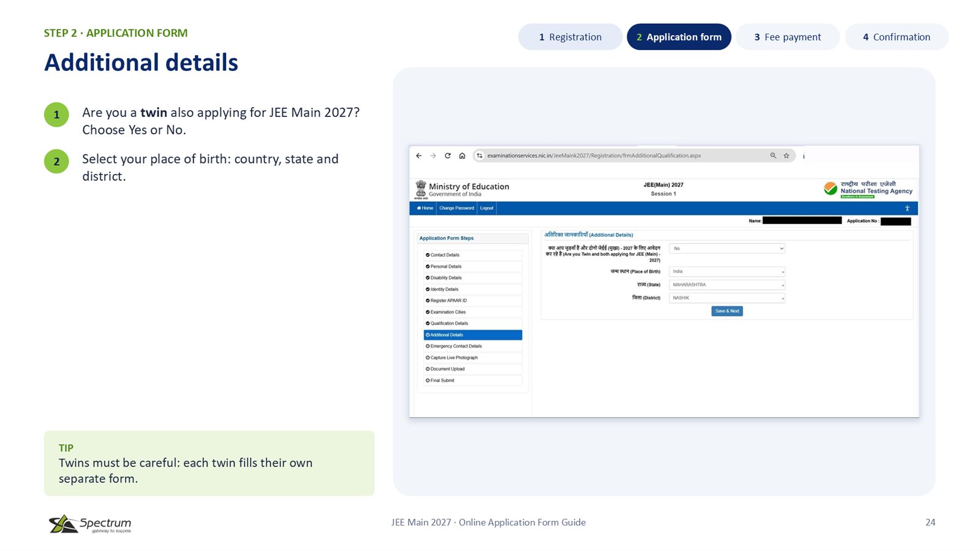
Task: Select the Application form step tab
Action: [679, 37]
